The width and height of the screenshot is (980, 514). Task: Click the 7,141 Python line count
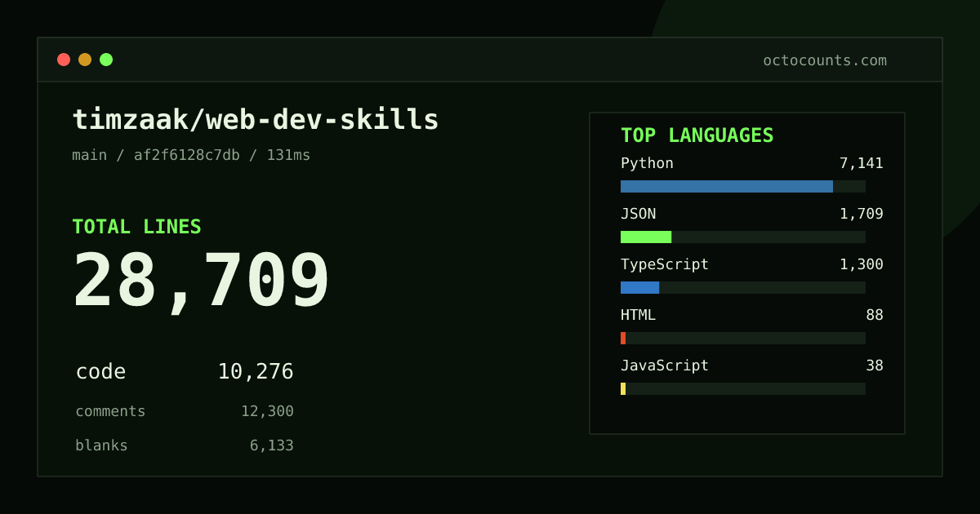pos(861,163)
